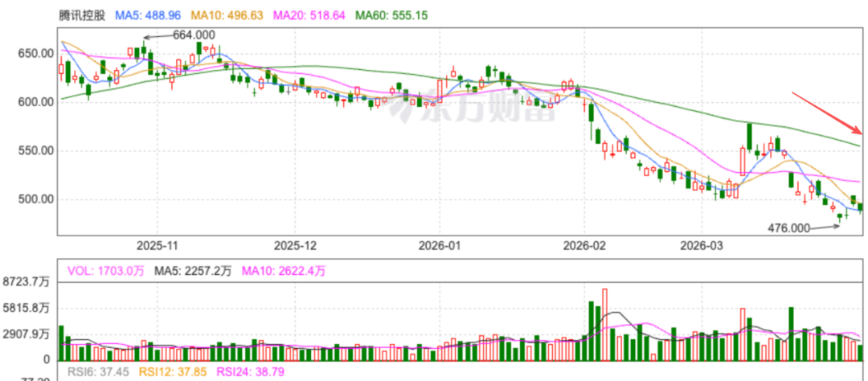Image resolution: width=868 pixels, height=381 pixels.
Task: Click the 2026-01 date axis marker
Action: pyautogui.click(x=440, y=244)
